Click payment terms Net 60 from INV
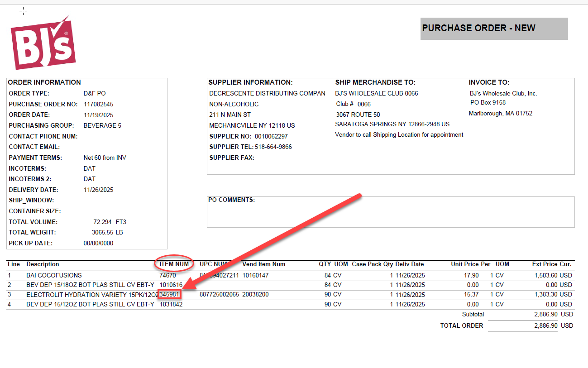Screen dimensions: 588x368 click(x=105, y=158)
